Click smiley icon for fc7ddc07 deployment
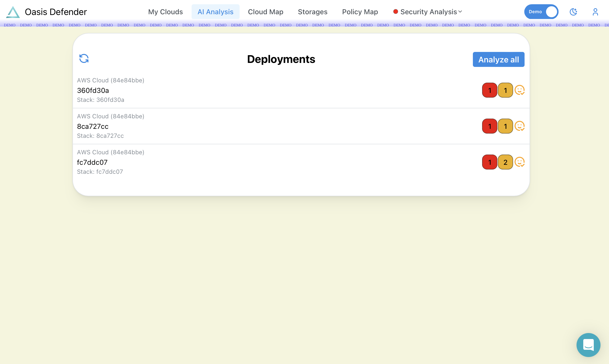Viewport: 609px width, 364px height. [x=520, y=162]
